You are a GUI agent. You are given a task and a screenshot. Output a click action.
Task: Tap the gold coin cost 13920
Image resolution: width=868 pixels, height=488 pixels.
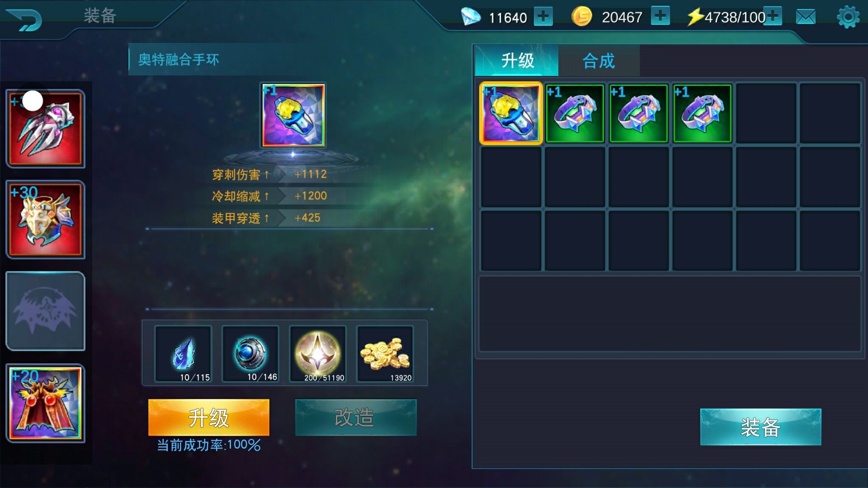tap(385, 354)
